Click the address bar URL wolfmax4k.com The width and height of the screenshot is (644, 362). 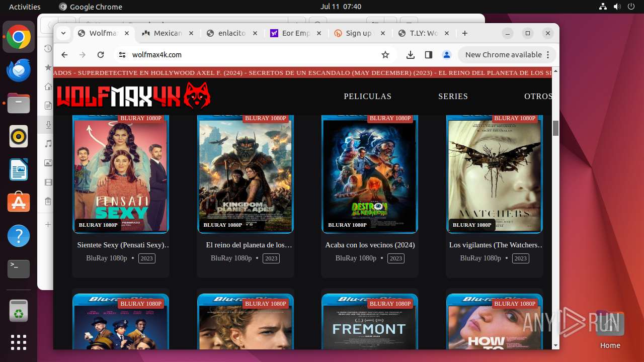coord(157,55)
